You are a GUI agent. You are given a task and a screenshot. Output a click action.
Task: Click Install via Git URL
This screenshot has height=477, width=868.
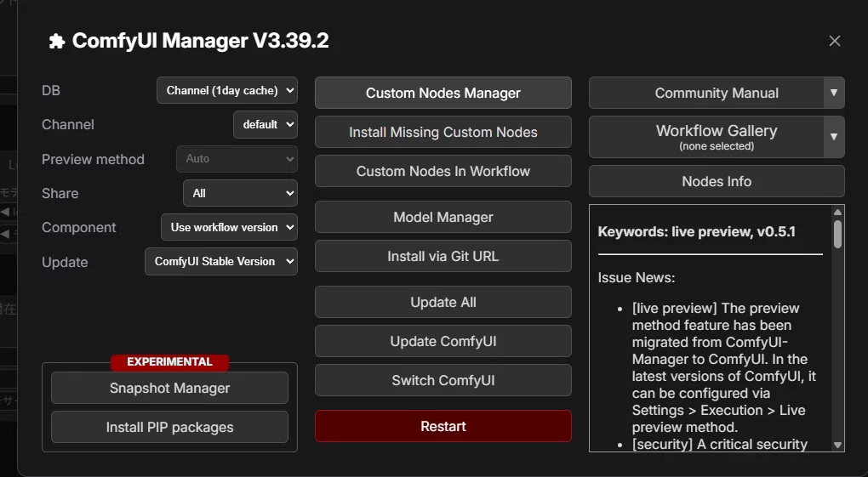click(443, 256)
